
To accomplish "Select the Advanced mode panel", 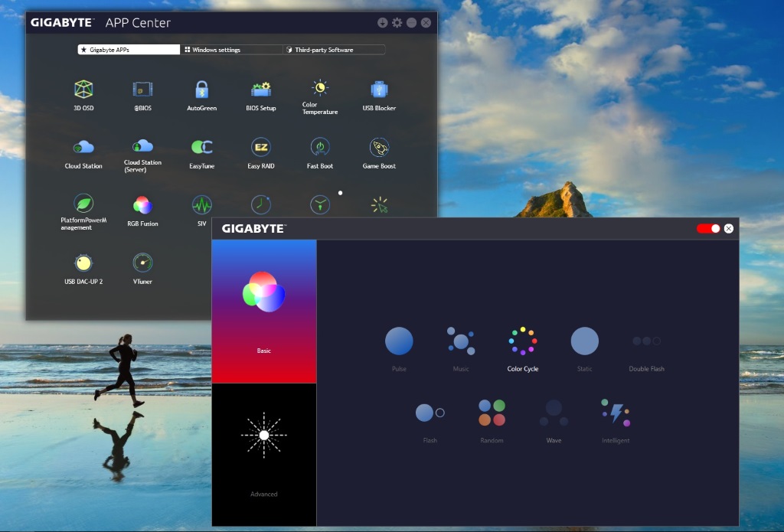I will click(264, 455).
